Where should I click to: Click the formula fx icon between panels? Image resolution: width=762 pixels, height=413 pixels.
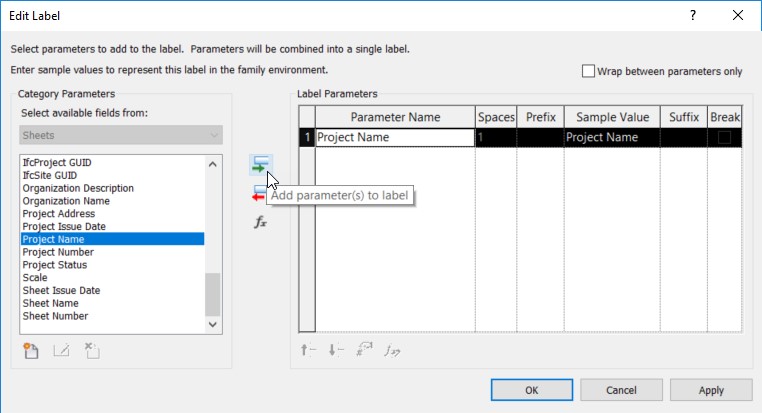pyautogui.click(x=260, y=223)
